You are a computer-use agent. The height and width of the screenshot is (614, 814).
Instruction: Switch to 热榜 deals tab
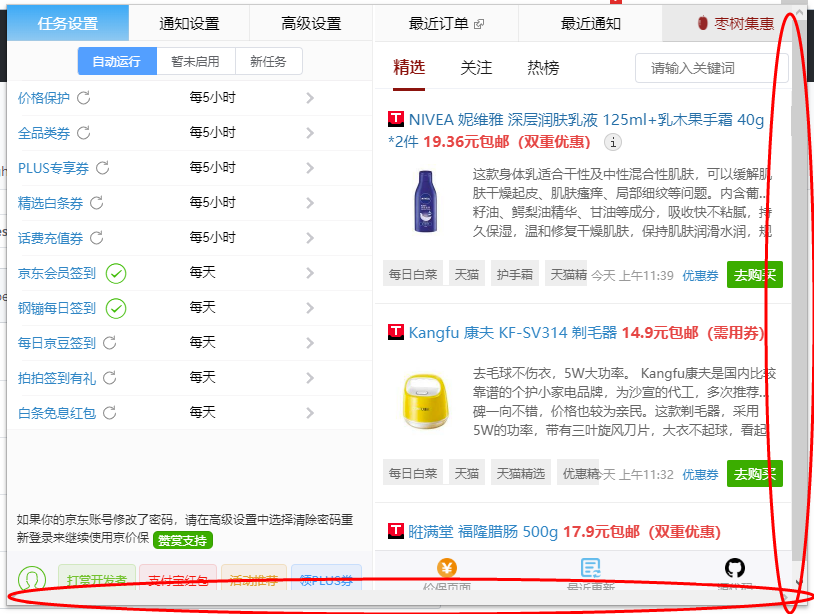(x=543, y=68)
